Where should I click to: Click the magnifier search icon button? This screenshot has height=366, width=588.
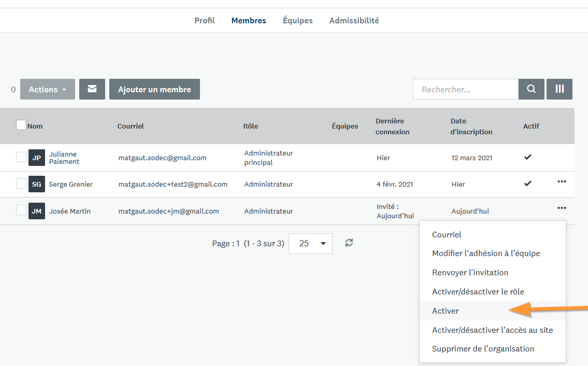pos(531,89)
